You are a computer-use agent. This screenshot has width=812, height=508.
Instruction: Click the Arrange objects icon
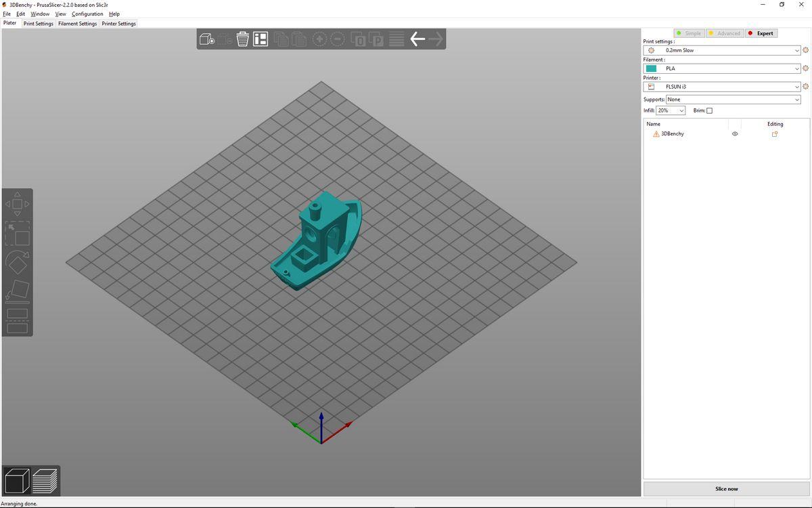coord(261,39)
